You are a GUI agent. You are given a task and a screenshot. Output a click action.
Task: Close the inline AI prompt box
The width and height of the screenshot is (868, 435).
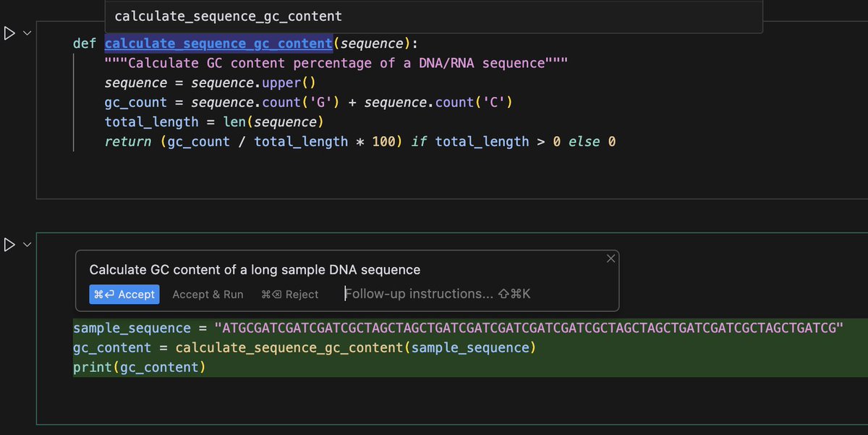610,258
